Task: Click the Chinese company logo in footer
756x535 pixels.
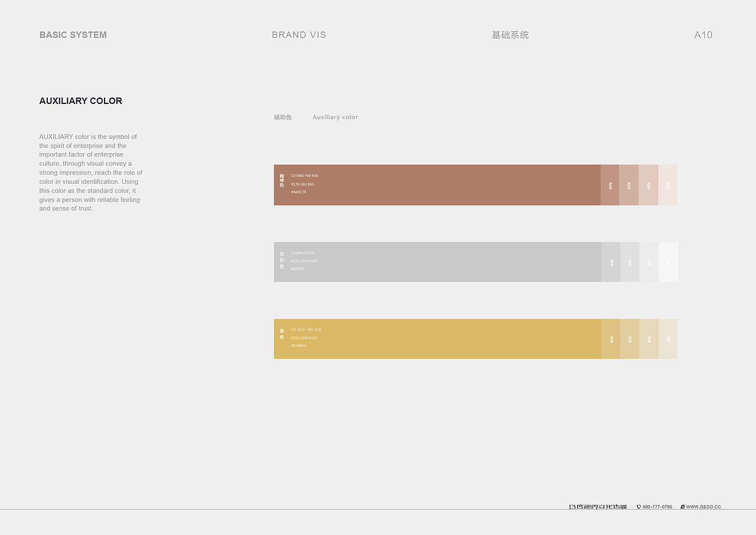Action: coord(598,507)
